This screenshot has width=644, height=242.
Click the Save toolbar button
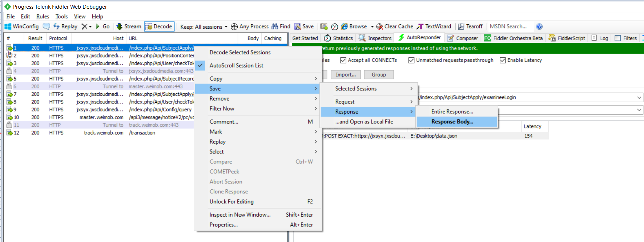click(x=304, y=26)
